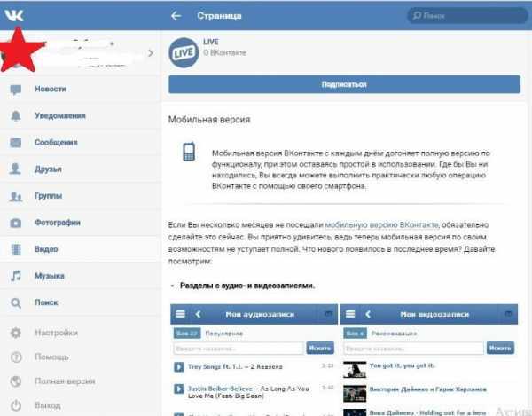This screenshot has width=532, height=416.
Task: Click the Мобильная версия heading
Action: 209,120
